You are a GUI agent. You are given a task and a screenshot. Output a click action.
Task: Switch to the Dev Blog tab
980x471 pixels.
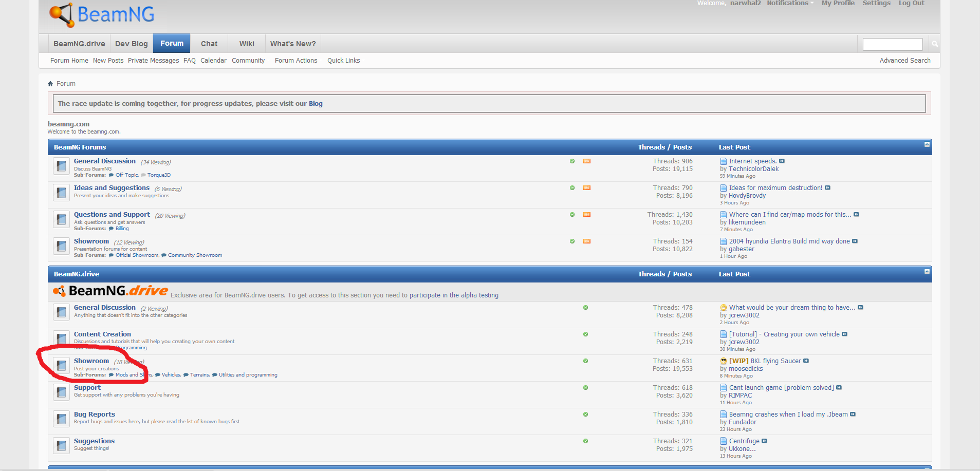(132, 44)
